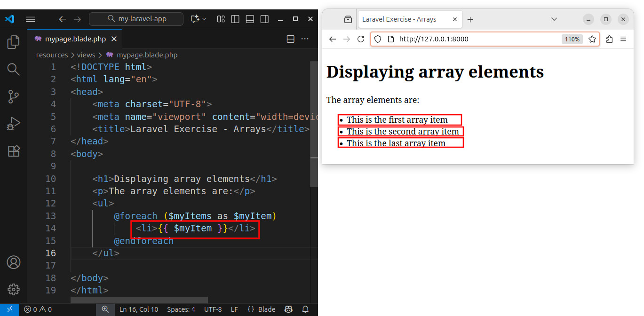The height and width of the screenshot is (316, 644).
Task: Click the @endforeach directive on line 15
Action: point(144,241)
